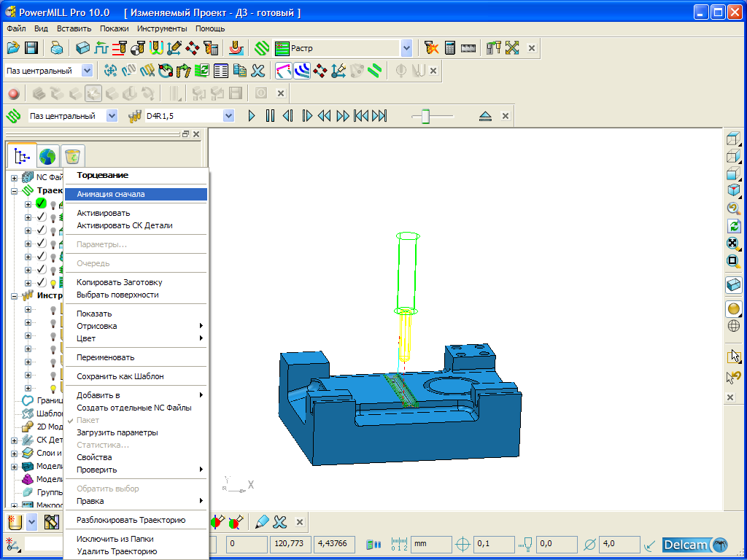The image size is (747, 560).
Task: Save project with floppy disk icon
Action: 31,47
